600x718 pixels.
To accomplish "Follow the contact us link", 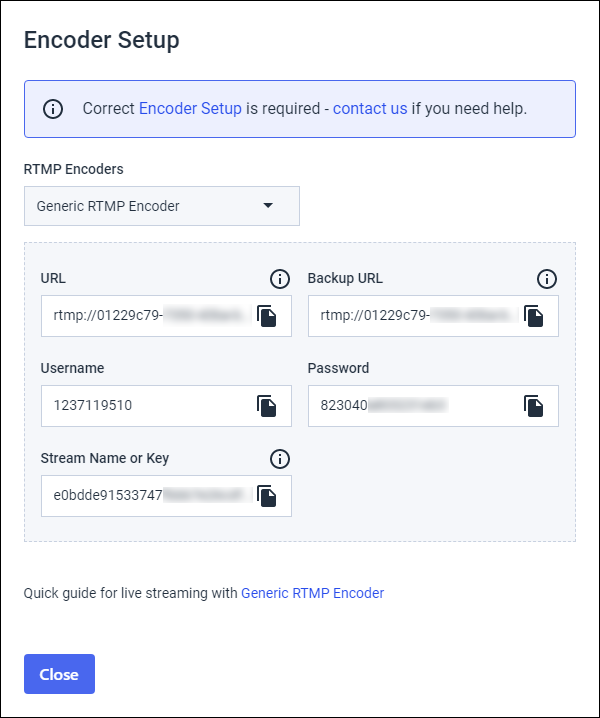I will coord(370,109).
